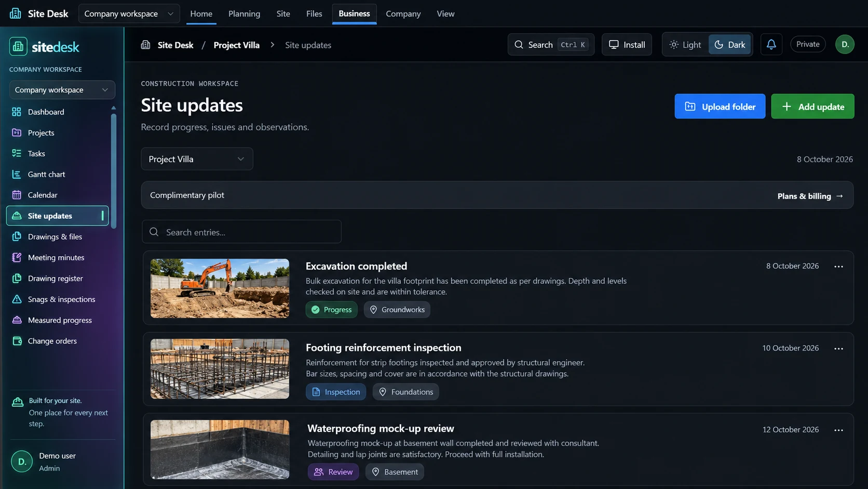The image size is (868, 489).
Task: Click the Upload folder button
Action: click(x=720, y=107)
